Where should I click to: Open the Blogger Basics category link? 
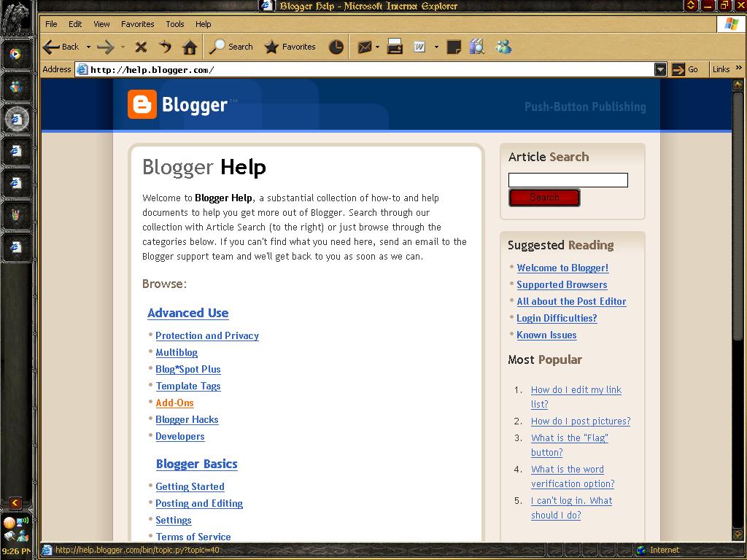click(x=196, y=464)
